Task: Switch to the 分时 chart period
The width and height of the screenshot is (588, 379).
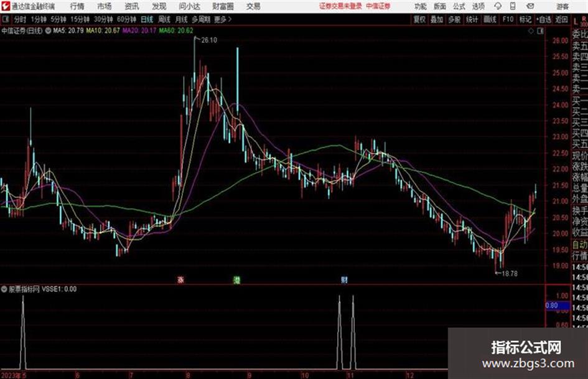Action: 20,19
